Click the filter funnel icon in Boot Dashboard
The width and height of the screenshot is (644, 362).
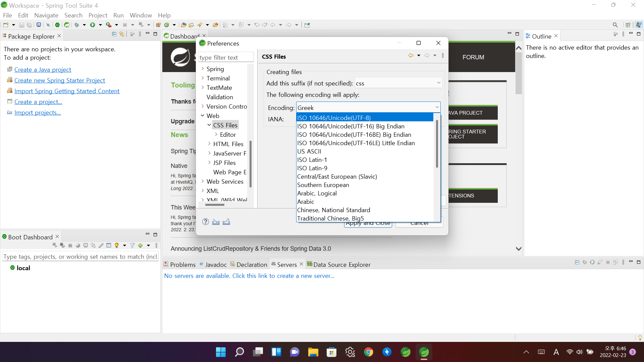coord(132,245)
